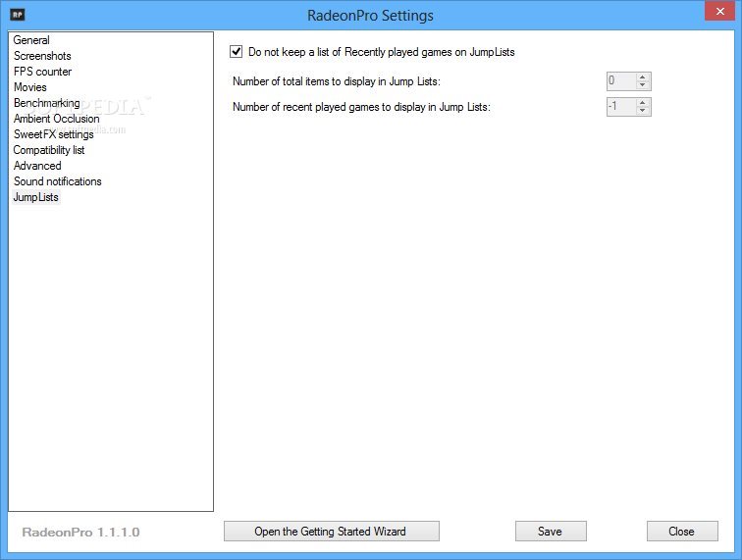742x560 pixels.
Task: Click Number of recent played games label
Action: (361, 107)
